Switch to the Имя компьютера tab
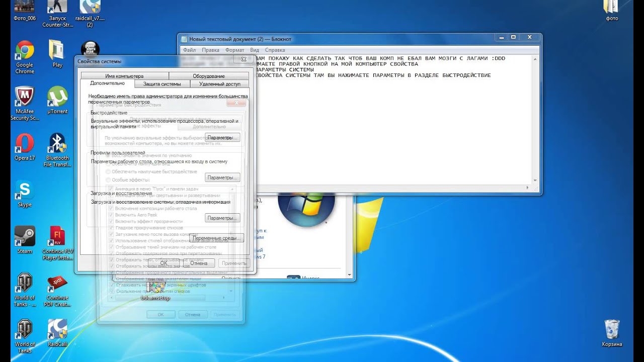 [x=124, y=76]
